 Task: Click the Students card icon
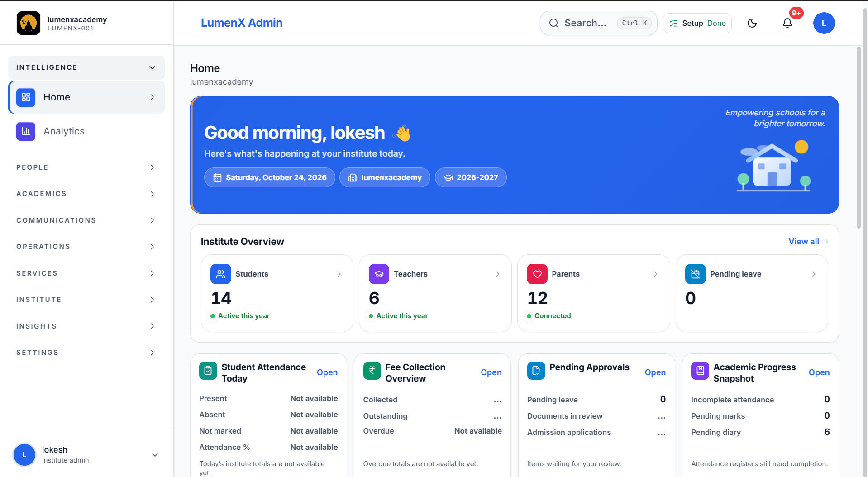(221, 274)
